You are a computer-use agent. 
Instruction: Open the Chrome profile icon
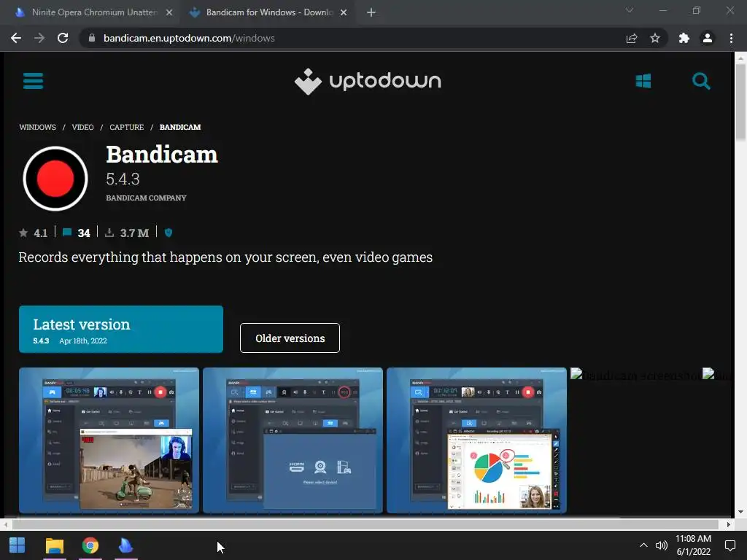(708, 38)
